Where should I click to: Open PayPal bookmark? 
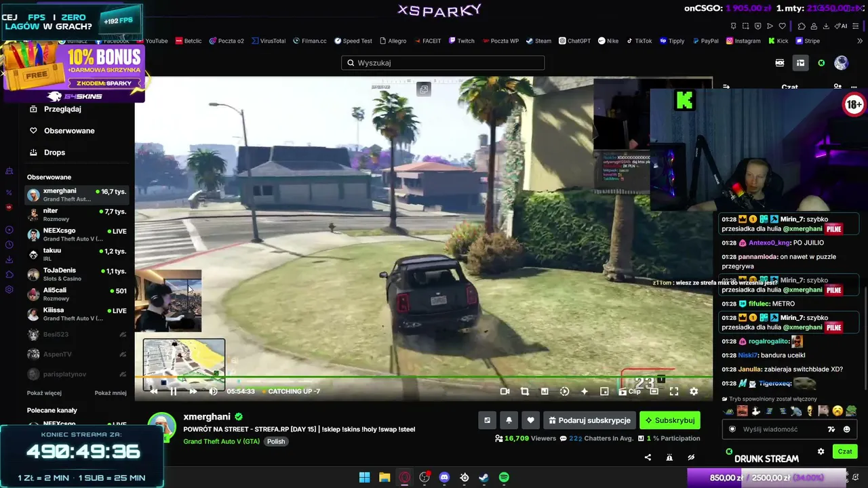coord(705,41)
